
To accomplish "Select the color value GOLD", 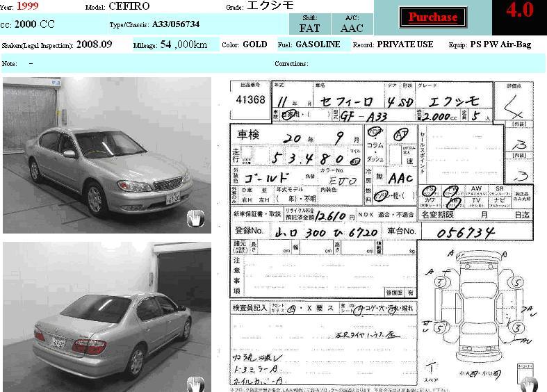I will point(255,44).
